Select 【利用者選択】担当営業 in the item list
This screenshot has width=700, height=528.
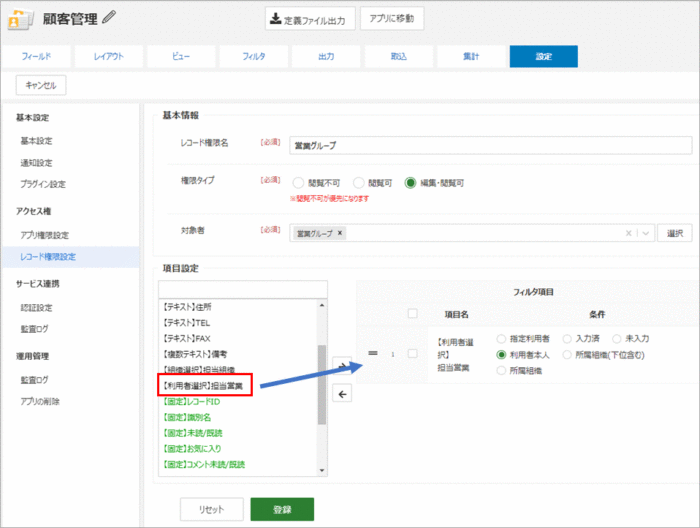click(203, 386)
